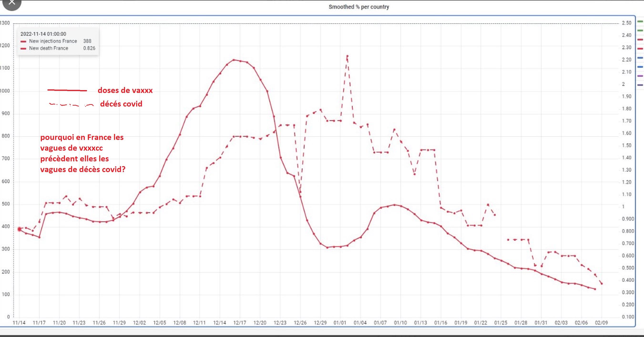This screenshot has width=644, height=337.
Task: Close the image viewer with X button
Action: (11, 3)
